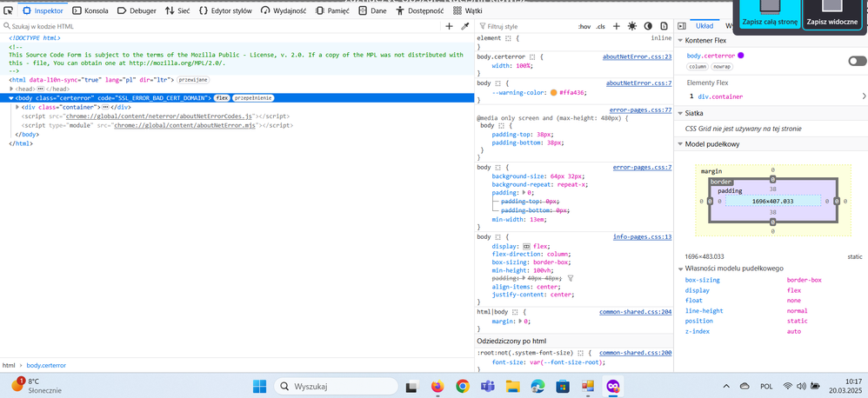Click the purple flex overlay color swatch
The width and height of the screenshot is (868, 398).
click(x=741, y=56)
